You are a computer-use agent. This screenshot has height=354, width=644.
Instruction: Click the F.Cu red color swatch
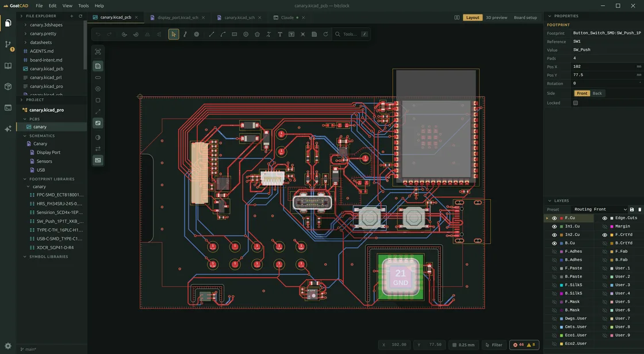pos(561,218)
